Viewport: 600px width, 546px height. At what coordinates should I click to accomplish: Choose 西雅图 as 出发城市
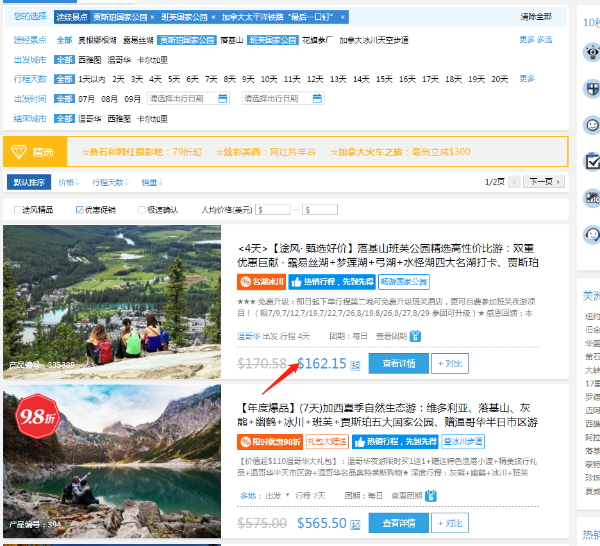pos(90,60)
